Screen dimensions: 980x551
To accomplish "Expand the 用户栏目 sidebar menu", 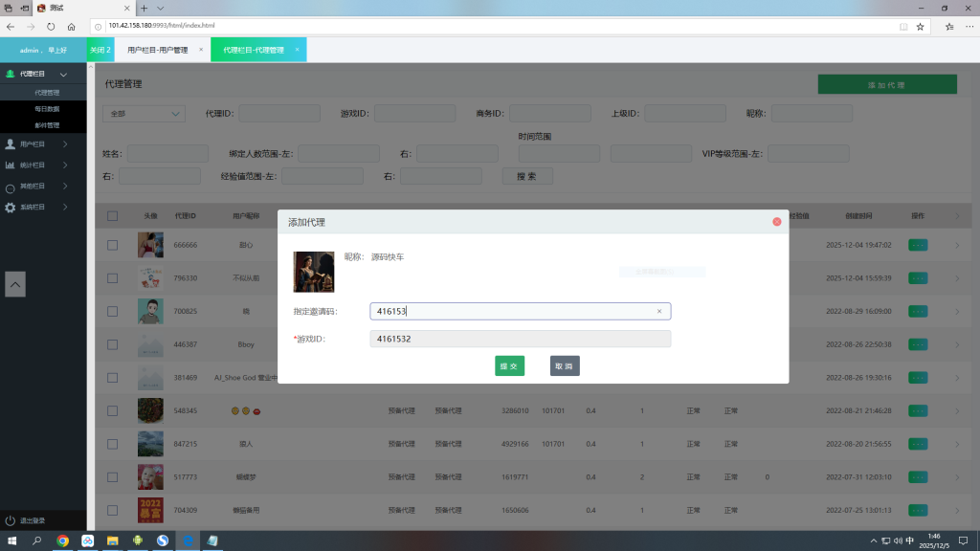I will pyautogui.click(x=38, y=144).
